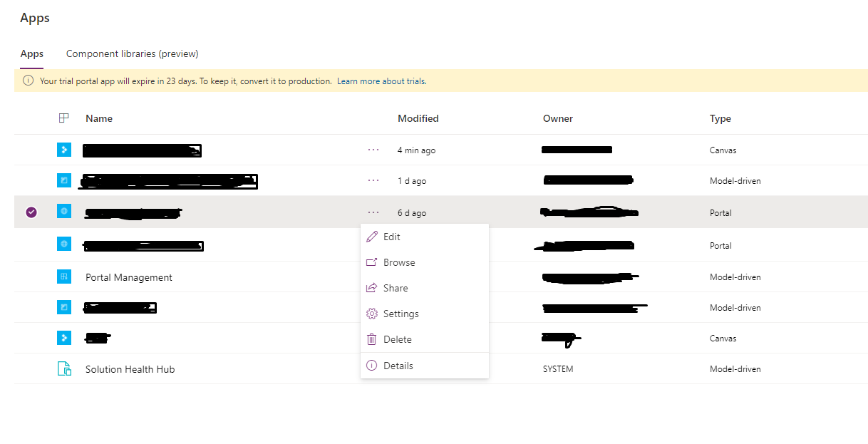Choose Settings from the context menu
868x444 pixels.
click(401, 314)
